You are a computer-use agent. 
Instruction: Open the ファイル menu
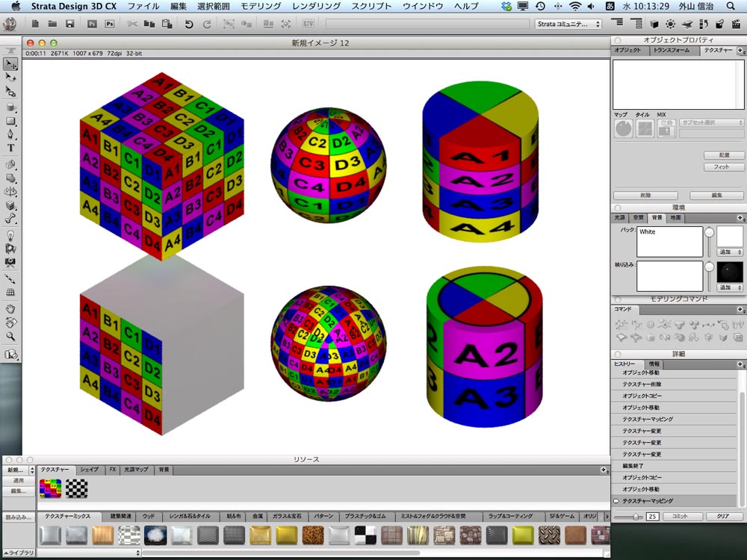coord(143,6)
